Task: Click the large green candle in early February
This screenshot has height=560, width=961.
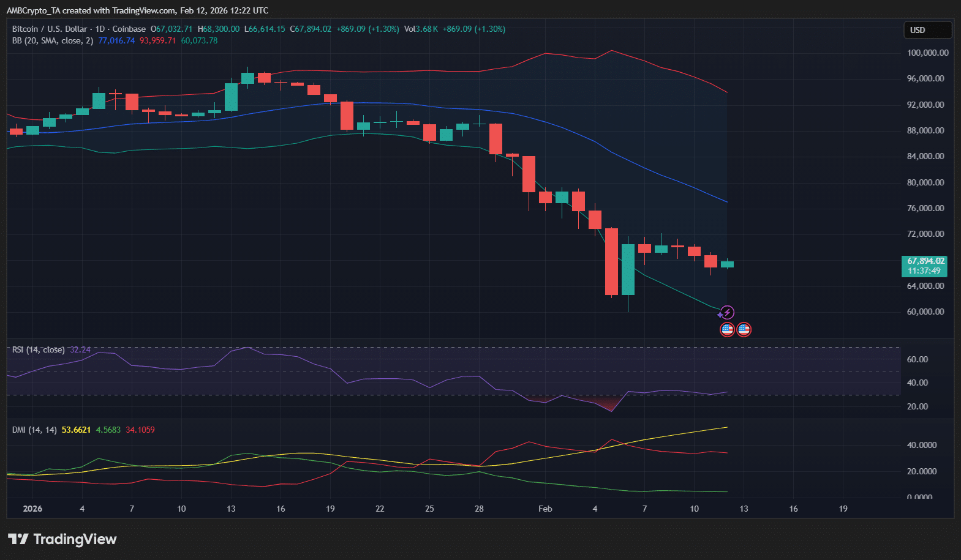Action: (x=628, y=269)
